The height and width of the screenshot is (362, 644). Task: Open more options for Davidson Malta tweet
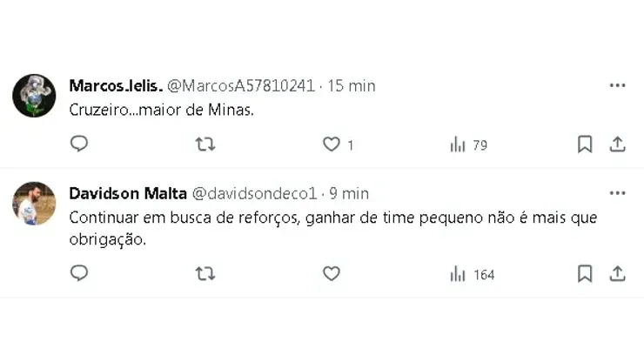click(617, 192)
